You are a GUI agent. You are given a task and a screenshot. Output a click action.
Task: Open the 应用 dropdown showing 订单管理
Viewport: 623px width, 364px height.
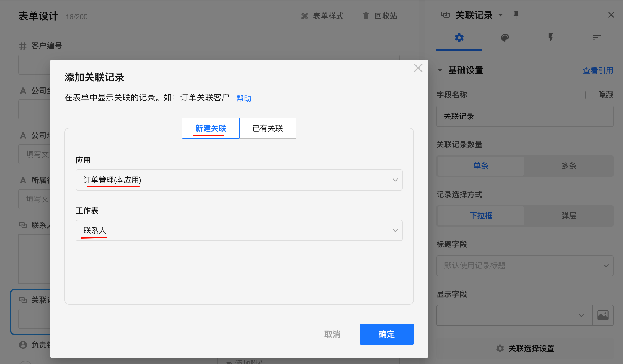pyautogui.click(x=239, y=180)
